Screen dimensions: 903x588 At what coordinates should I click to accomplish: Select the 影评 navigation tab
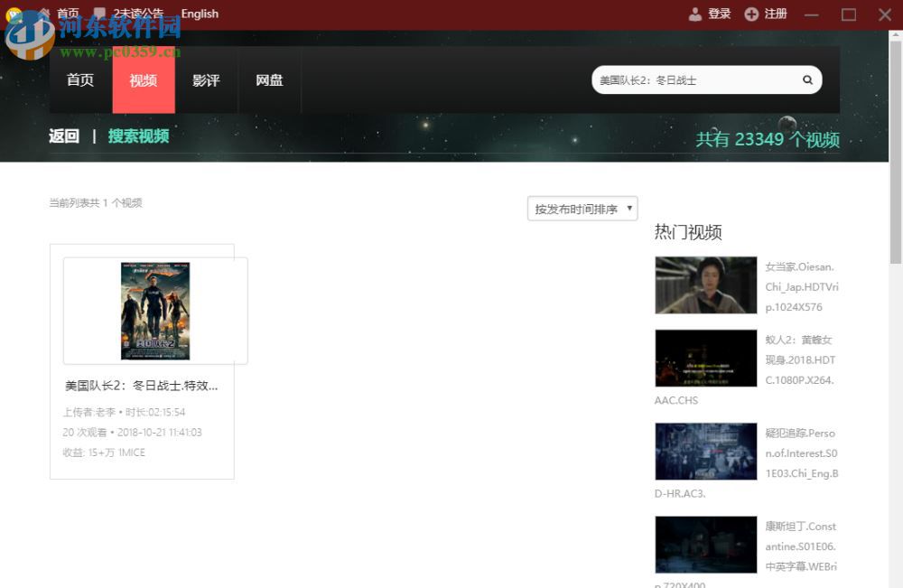point(206,80)
